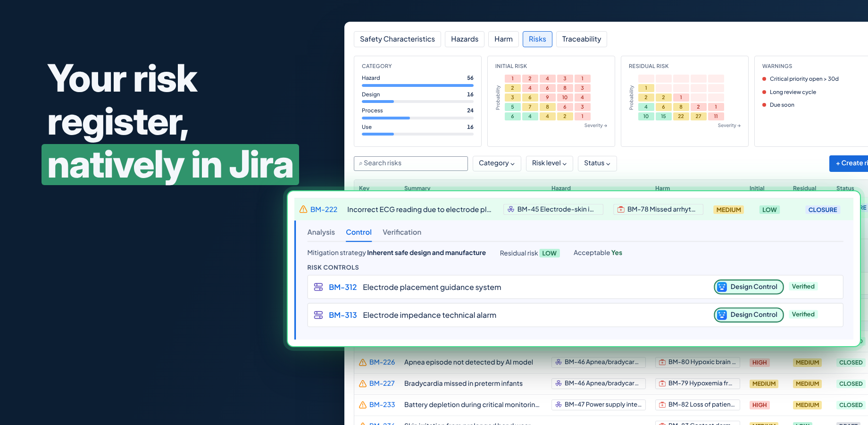Open the Analysis tab in BM-222 details
The height and width of the screenshot is (425, 868).
[x=321, y=232]
